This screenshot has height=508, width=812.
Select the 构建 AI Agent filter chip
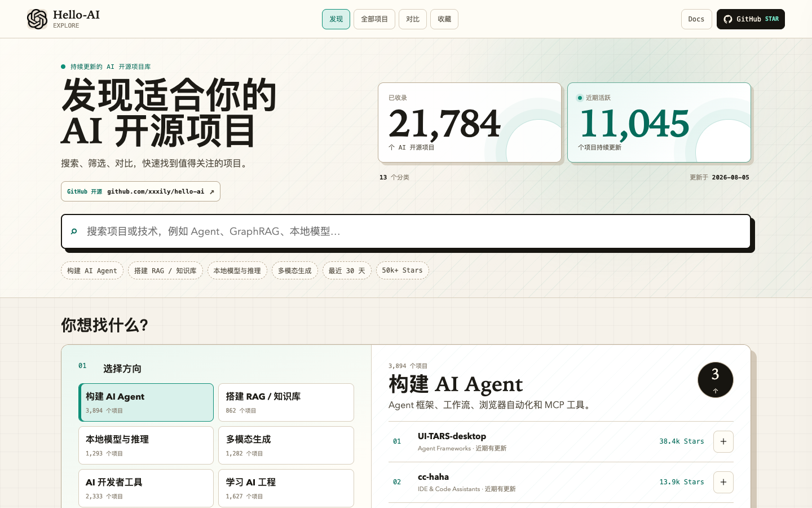click(x=92, y=270)
